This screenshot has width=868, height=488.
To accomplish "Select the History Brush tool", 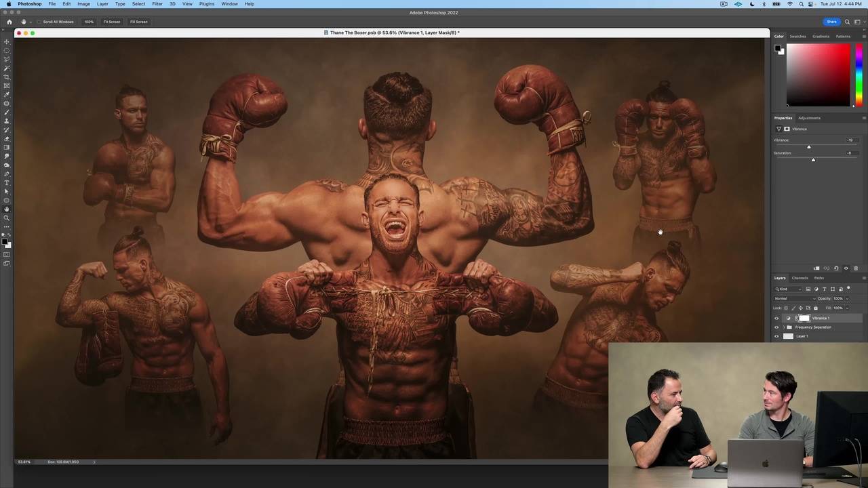I will click(7, 130).
